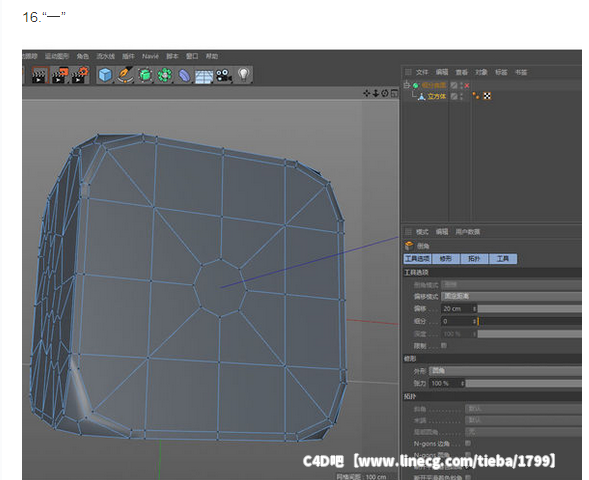The image size is (589, 480).
Task: Open the 末端 topology dropdown
Action: click(x=523, y=420)
